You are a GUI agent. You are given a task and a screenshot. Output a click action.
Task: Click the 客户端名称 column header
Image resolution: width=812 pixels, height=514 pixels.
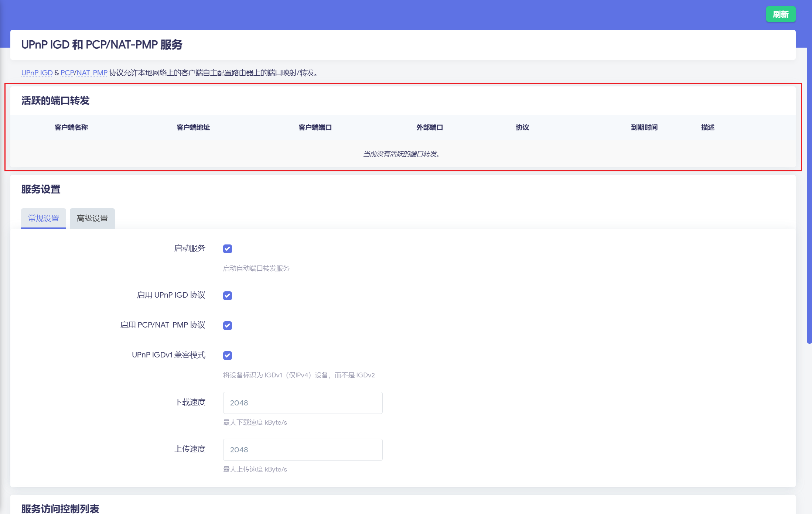click(71, 127)
